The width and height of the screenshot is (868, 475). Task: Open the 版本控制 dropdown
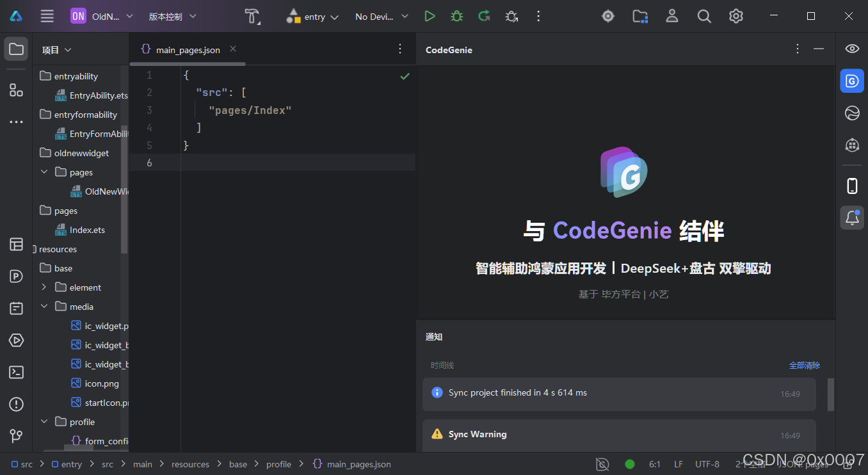[x=172, y=17]
